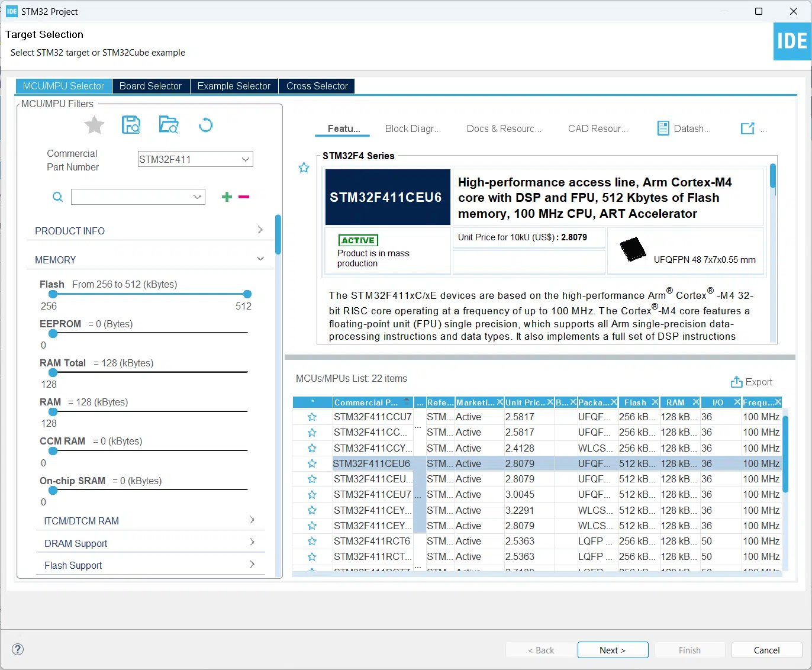The image size is (812, 670).
Task: Click the green plus icon
Action: pos(227,197)
